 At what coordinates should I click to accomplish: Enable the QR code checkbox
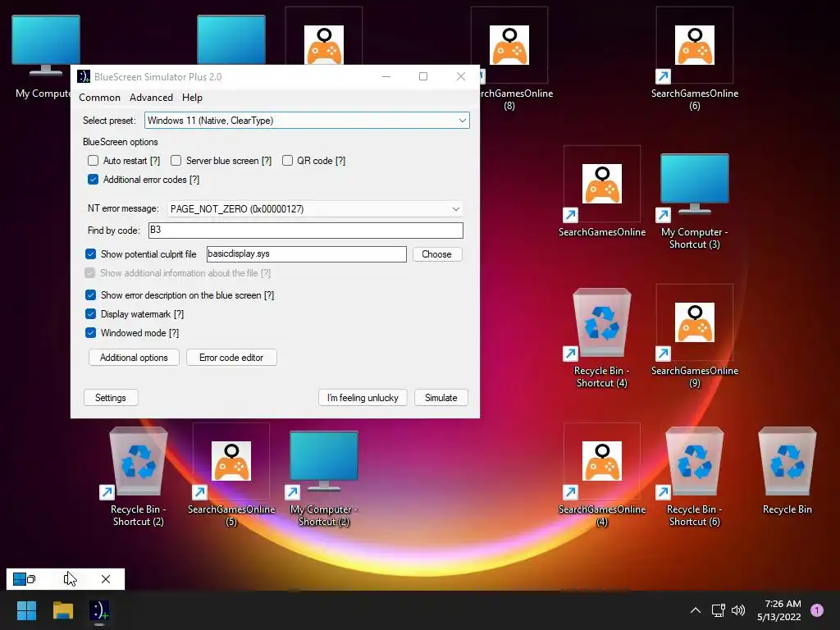287,161
